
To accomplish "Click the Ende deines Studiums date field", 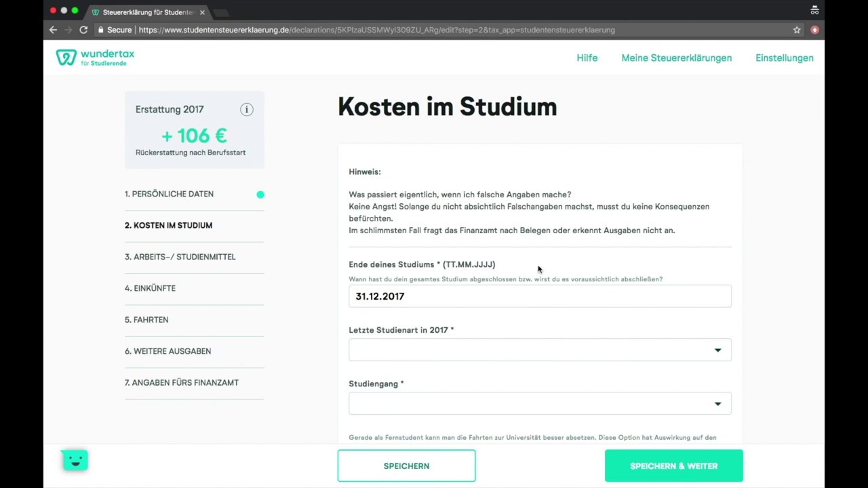I will click(x=540, y=296).
